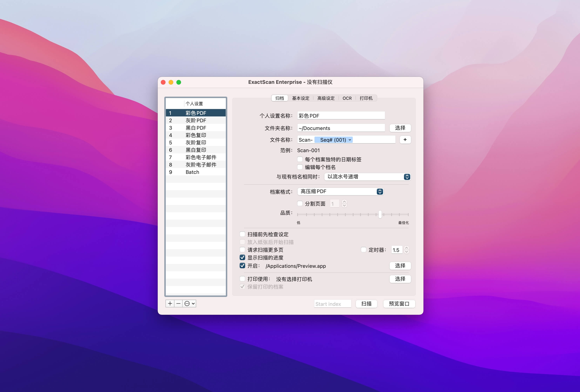Image resolution: width=580 pixels, height=392 pixels.
Task: Select the Batch profile
Action: [196, 172]
